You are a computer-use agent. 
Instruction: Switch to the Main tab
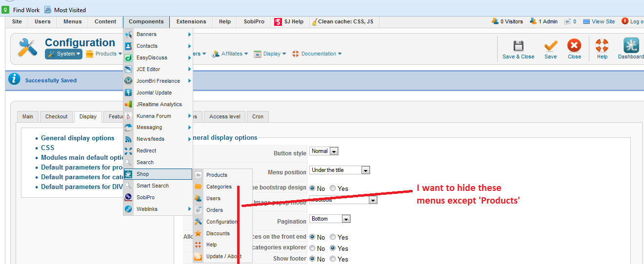pyautogui.click(x=28, y=116)
